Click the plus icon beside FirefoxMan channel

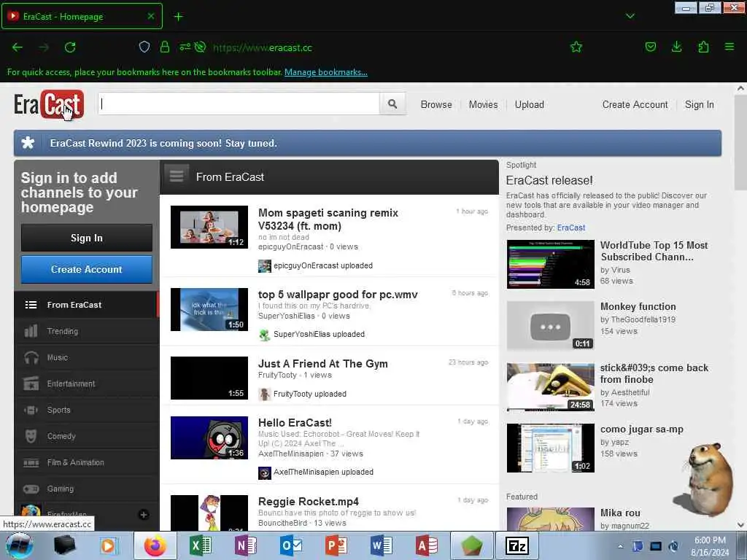point(144,514)
